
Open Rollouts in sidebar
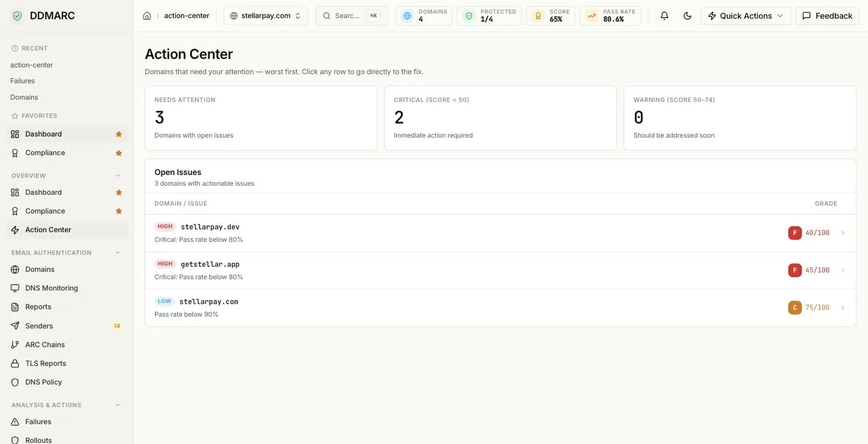(66, 440)
